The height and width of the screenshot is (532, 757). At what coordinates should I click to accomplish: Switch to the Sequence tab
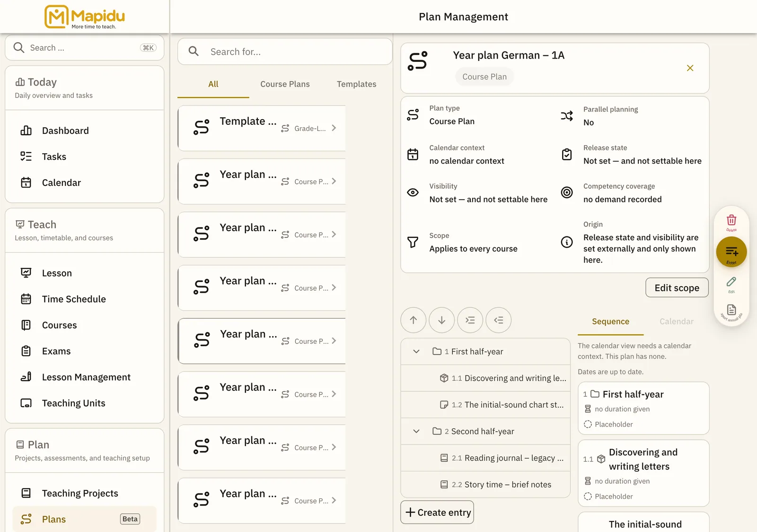point(611,322)
